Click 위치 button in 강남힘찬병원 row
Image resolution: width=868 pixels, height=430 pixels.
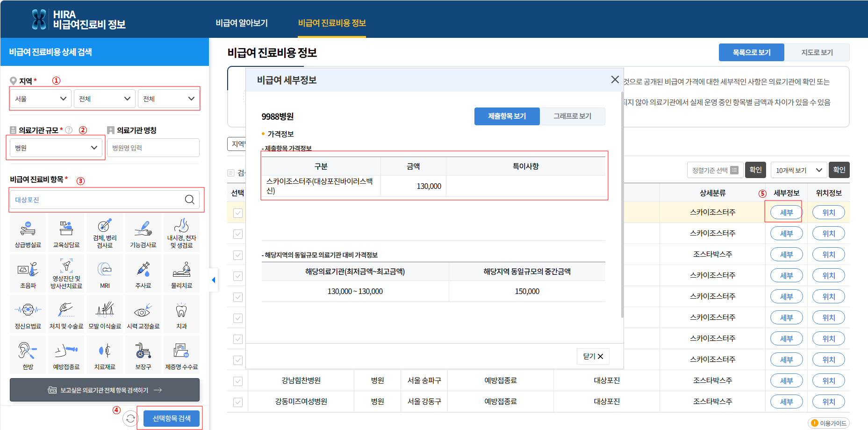pos(829,380)
